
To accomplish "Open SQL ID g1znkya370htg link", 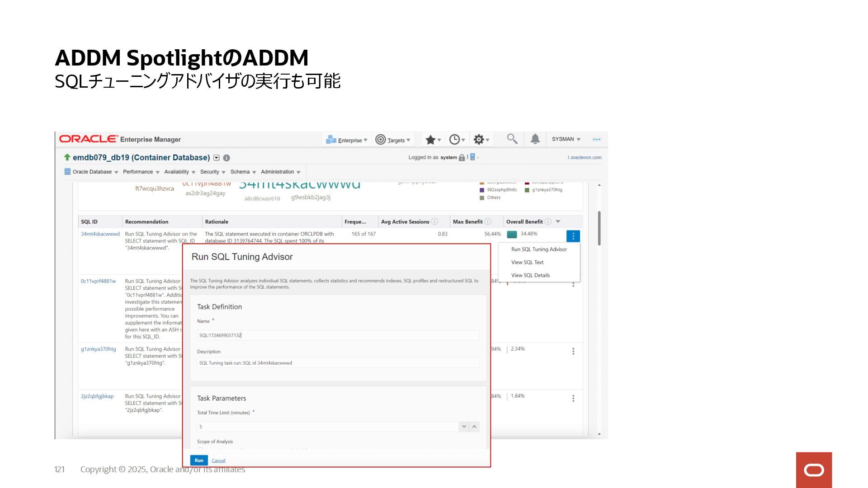I will coord(99,349).
